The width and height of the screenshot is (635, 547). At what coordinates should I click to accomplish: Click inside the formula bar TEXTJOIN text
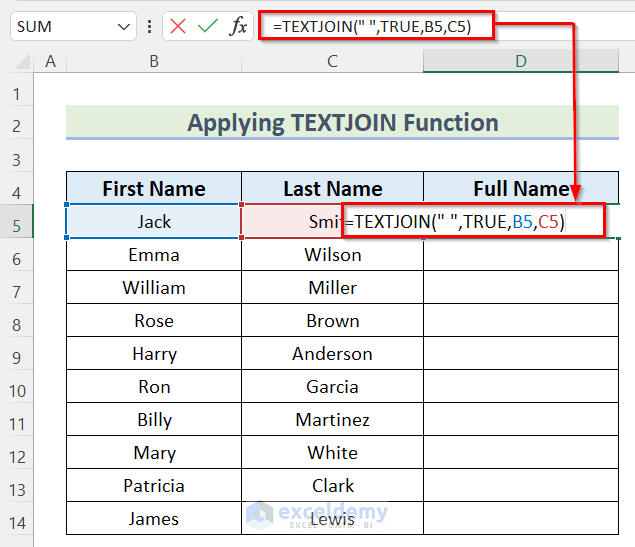pos(372,27)
